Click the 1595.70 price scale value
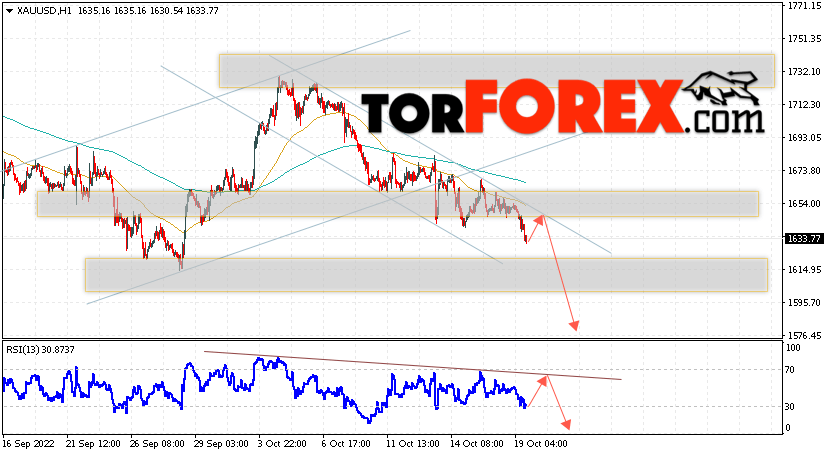Image resolution: width=828 pixels, height=455 pixels. (804, 302)
